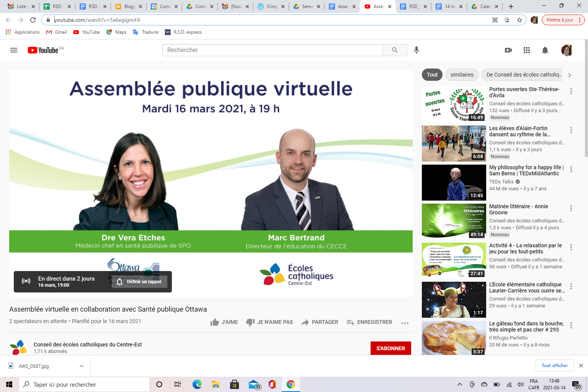This screenshot has width=588, height=392.
Task: Open more actions ellipsis under video
Action: [x=405, y=323]
